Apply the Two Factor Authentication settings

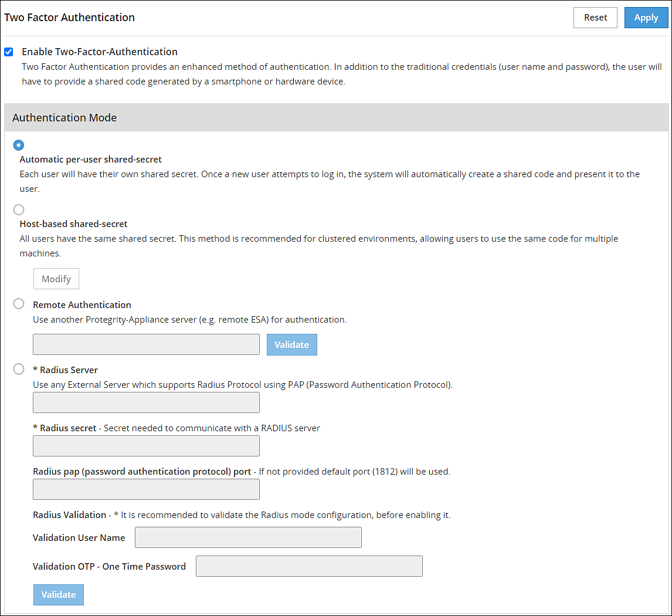(x=646, y=18)
